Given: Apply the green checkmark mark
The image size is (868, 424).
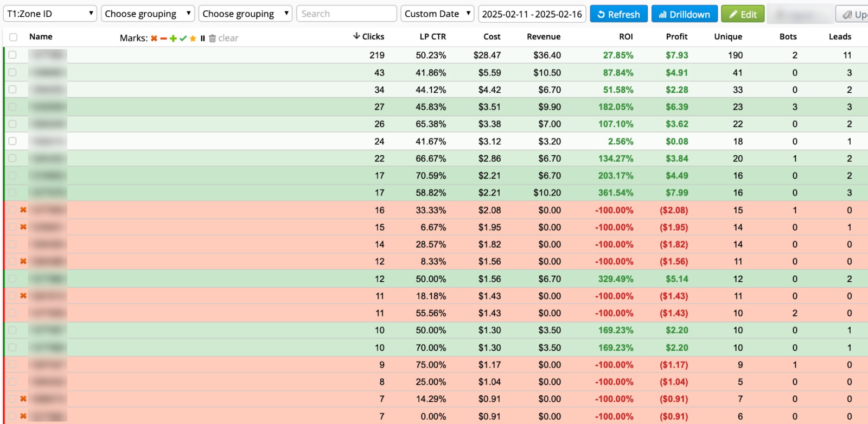Looking at the screenshot, I should tap(183, 38).
